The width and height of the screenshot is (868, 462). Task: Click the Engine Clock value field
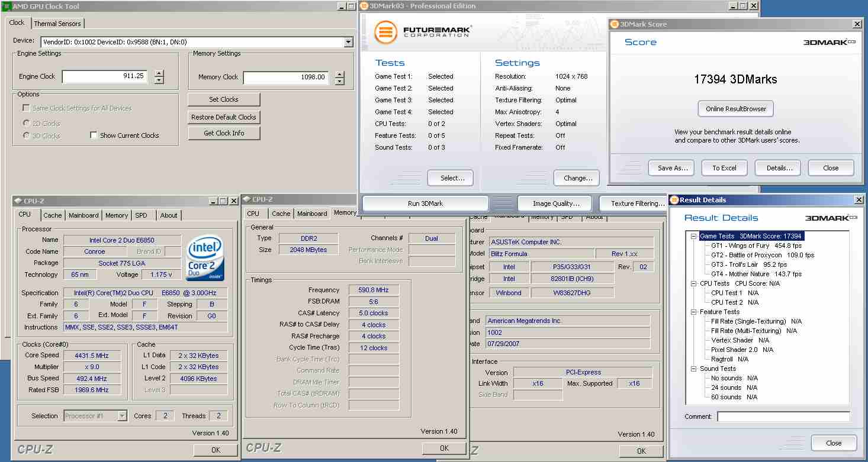point(105,76)
